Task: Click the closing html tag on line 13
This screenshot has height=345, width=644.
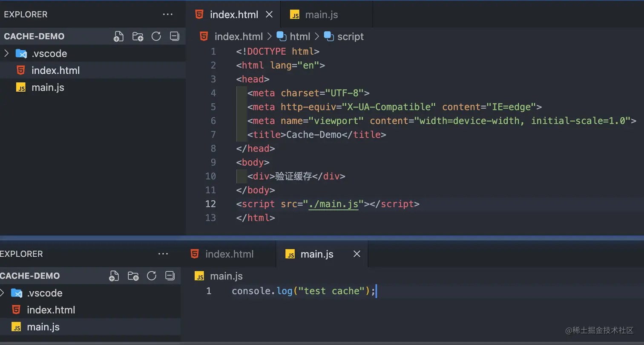Action: point(256,217)
